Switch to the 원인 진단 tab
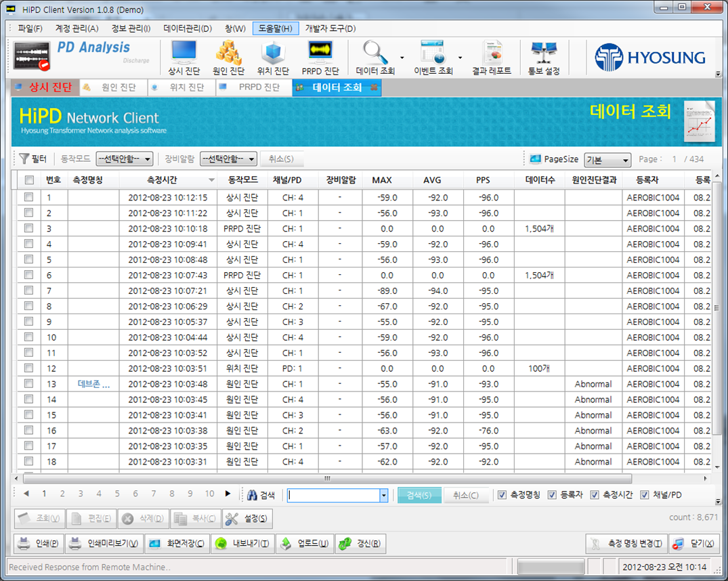Viewport: 728px width, 581px height. coord(113,87)
